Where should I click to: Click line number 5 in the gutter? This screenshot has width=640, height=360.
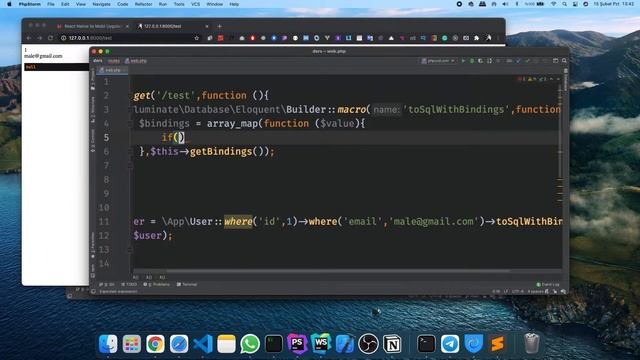(x=106, y=138)
